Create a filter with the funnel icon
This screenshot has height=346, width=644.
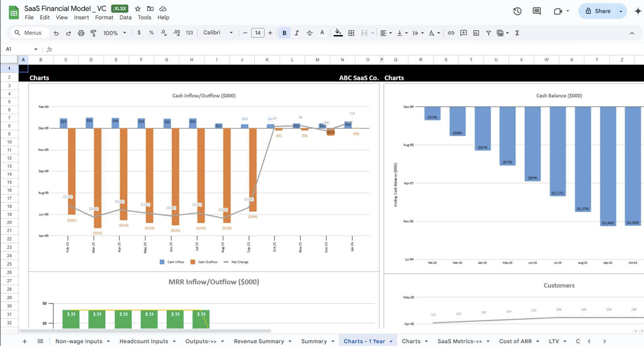tap(488, 33)
